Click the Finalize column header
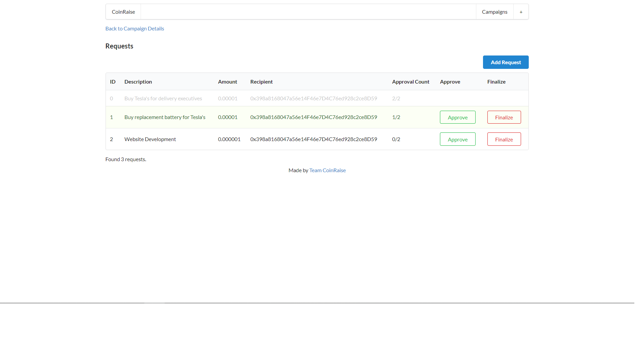This screenshot has width=644, height=343. point(496,82)
